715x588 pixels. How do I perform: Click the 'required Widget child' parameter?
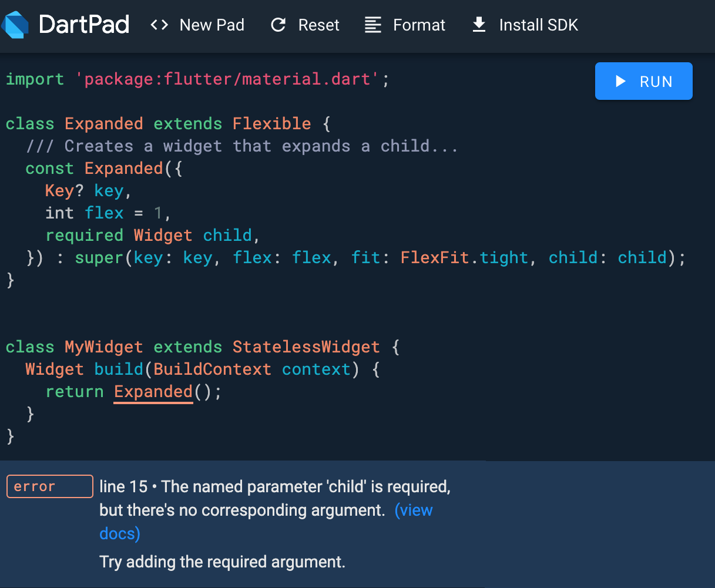click(152, 236)
